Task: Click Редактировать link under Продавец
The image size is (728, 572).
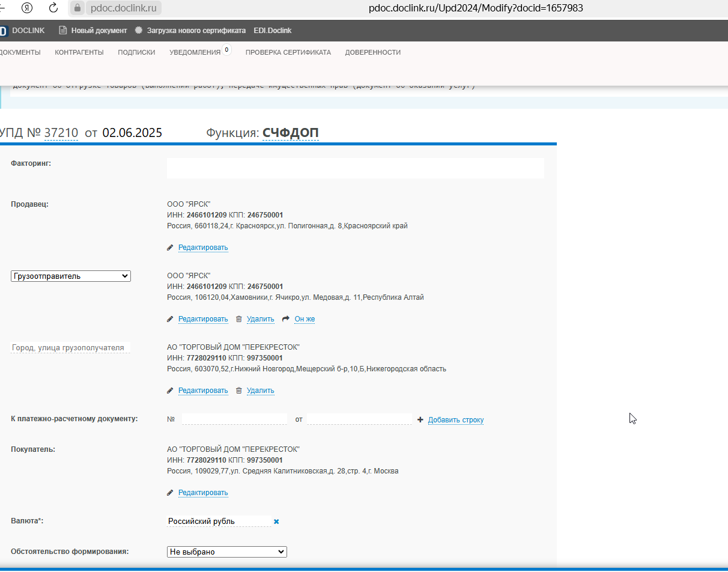Action: (203, 248)
